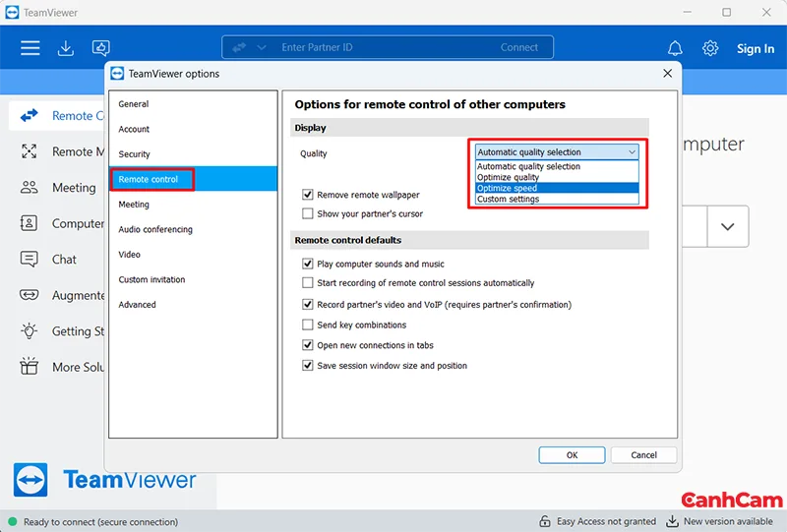
Task: Select Chat in main sidebar
Action: pos(64,260)
